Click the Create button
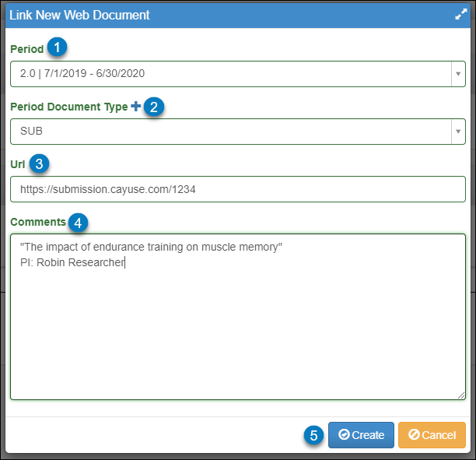The image size is (476, 460). tap(361, 435)
